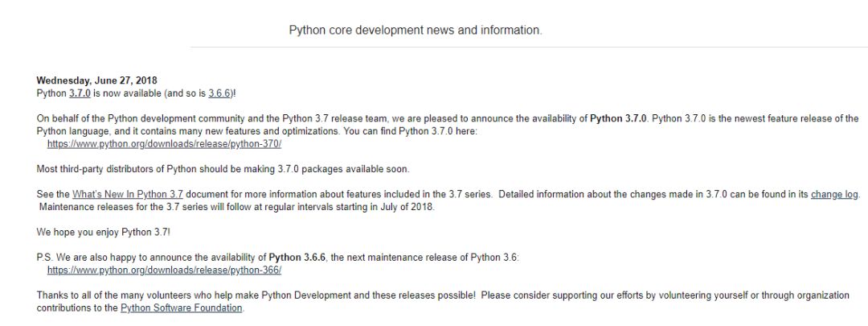Viewport: 868px width, 326px height.
Task: Open What's New In Python 3.7
Action: [x=127, y=195]
